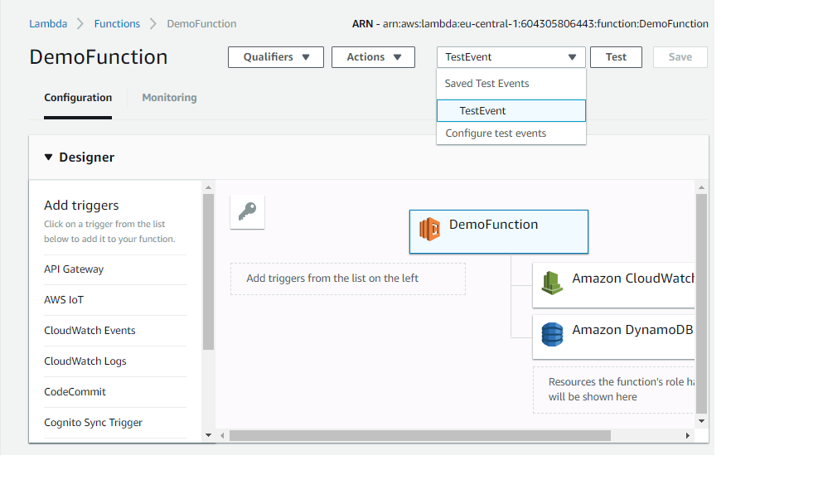Click trigger list scroll down arrow
823x504 pixels.
(208, 435)
